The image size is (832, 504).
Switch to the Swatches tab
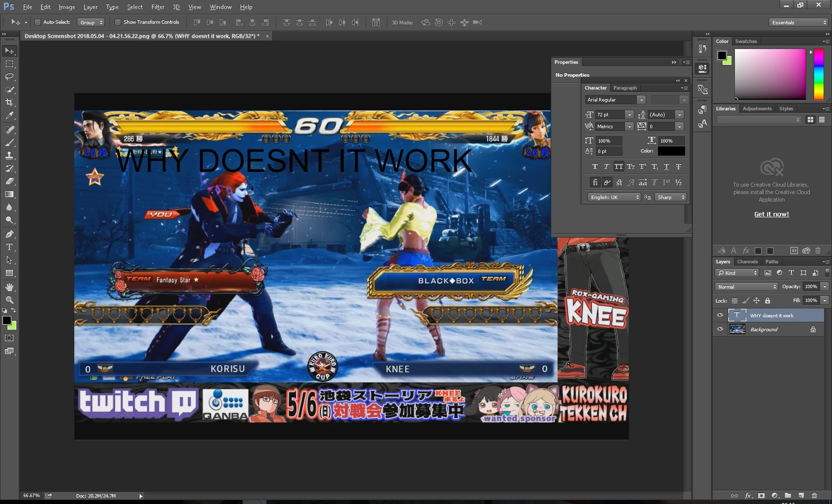pyautogui.click(x=746, y=42)
